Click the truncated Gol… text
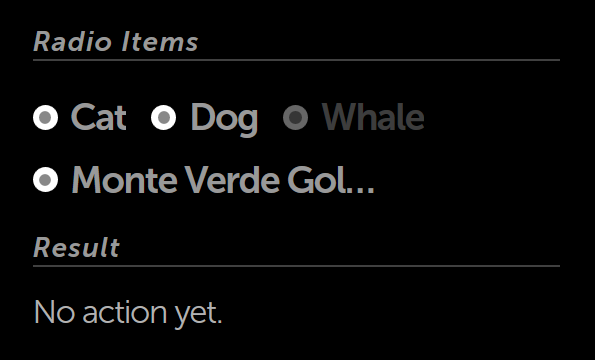595x360 pixels. tap(331, 179)
